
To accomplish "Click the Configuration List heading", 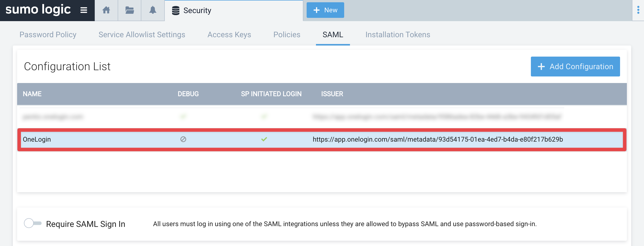I will 67,66.
